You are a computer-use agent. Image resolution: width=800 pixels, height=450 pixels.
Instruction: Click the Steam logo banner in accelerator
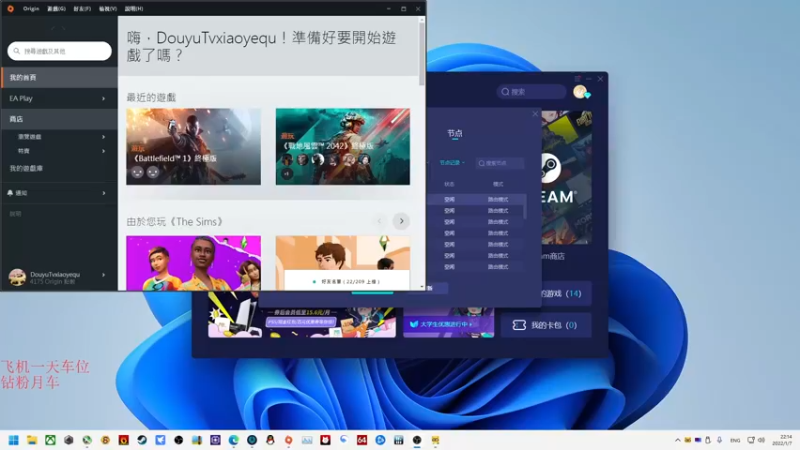click(x=566, y=177)
